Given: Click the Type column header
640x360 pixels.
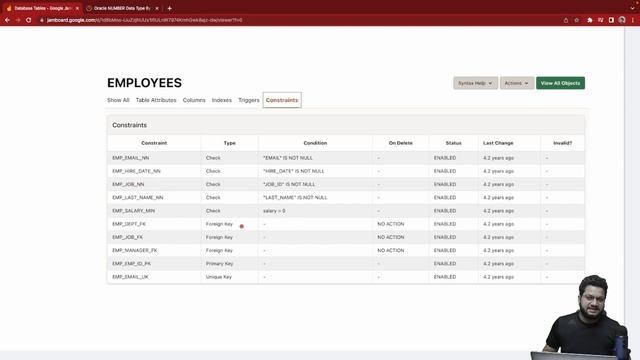Looking at the screenshot, I should 229,143.
